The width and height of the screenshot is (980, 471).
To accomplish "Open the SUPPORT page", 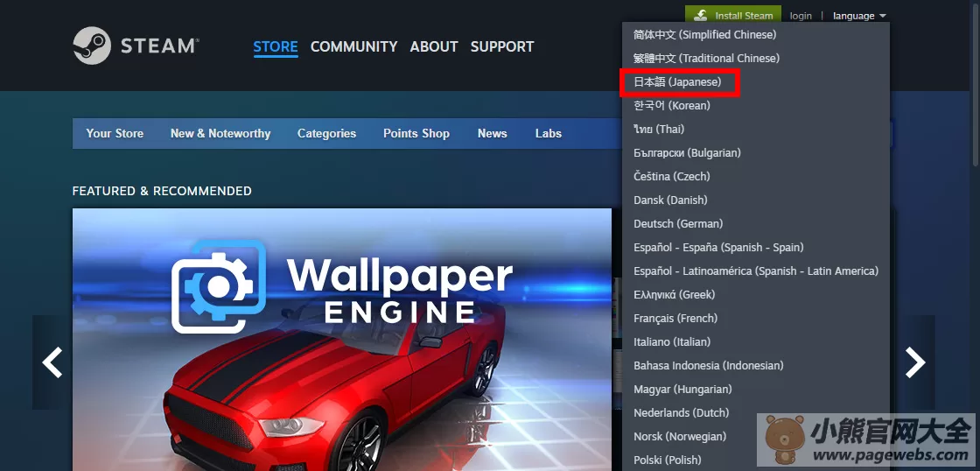I will [x=502, y=47].
